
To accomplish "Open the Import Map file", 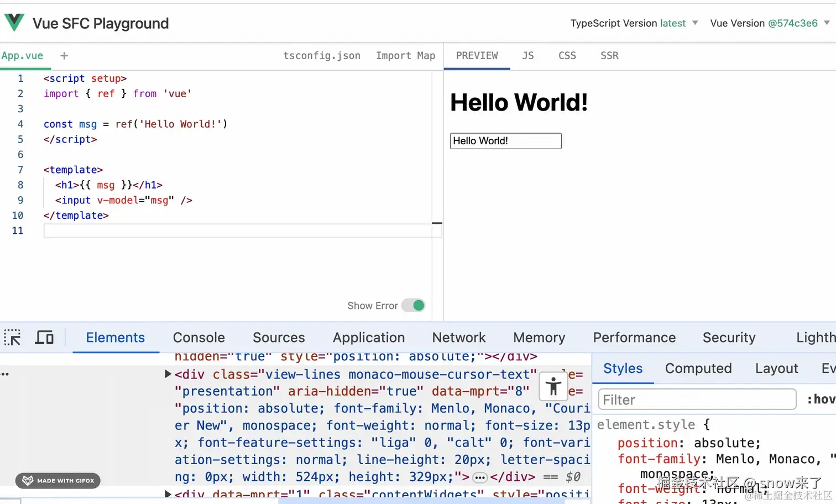I will tap(405, 56).
